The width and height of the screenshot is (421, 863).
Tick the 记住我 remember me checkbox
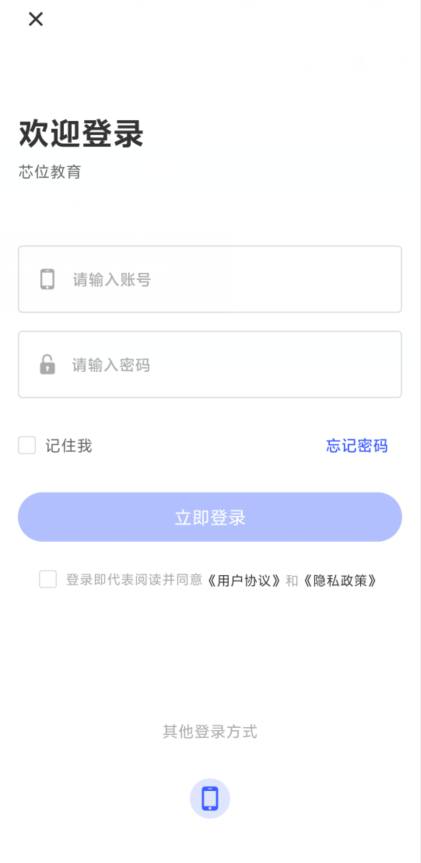point(27,445)
